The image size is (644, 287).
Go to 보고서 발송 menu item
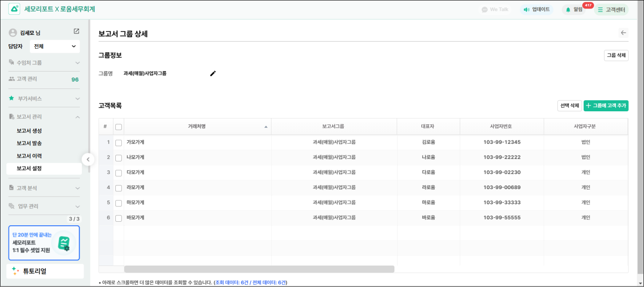(x=29, y=143)
